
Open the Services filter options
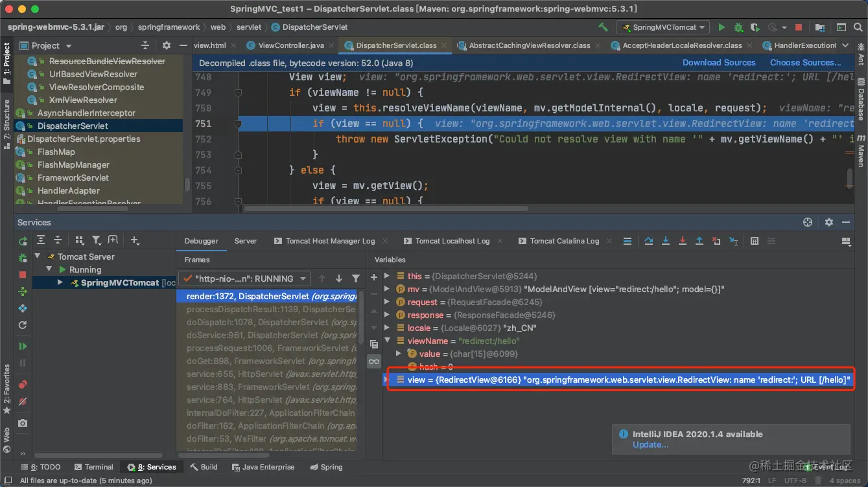(96, 240)
